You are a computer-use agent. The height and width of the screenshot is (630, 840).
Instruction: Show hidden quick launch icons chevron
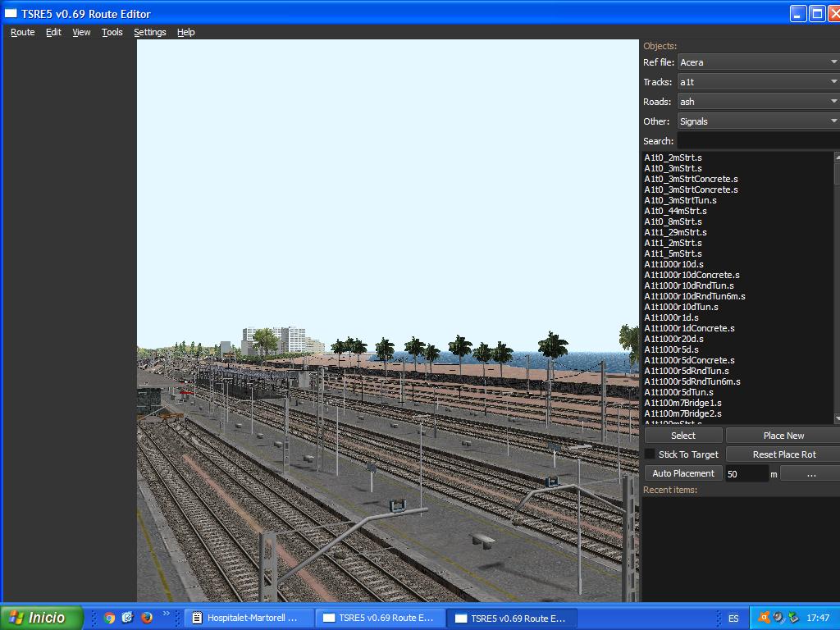pyautogui.click(x=167, y=614)
